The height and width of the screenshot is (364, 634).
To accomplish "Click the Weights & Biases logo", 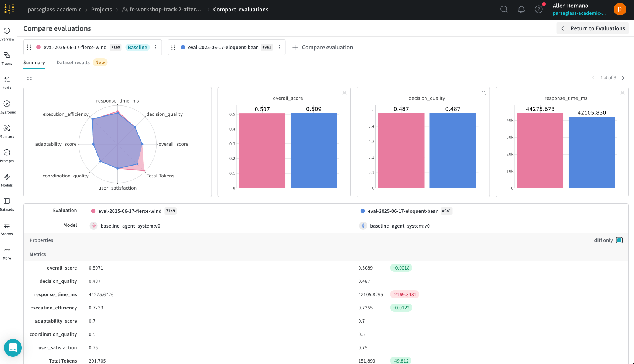I will 9,8.
